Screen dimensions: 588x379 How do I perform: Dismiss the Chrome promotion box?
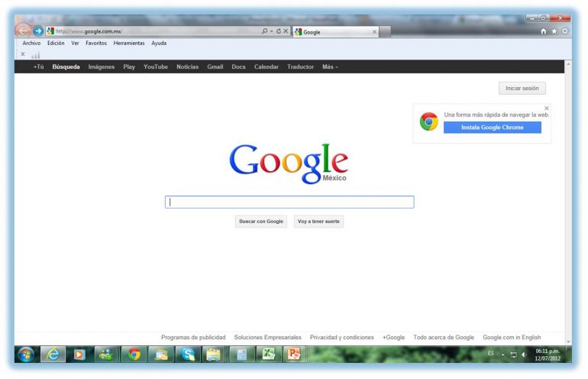click(x=546, y=108)
